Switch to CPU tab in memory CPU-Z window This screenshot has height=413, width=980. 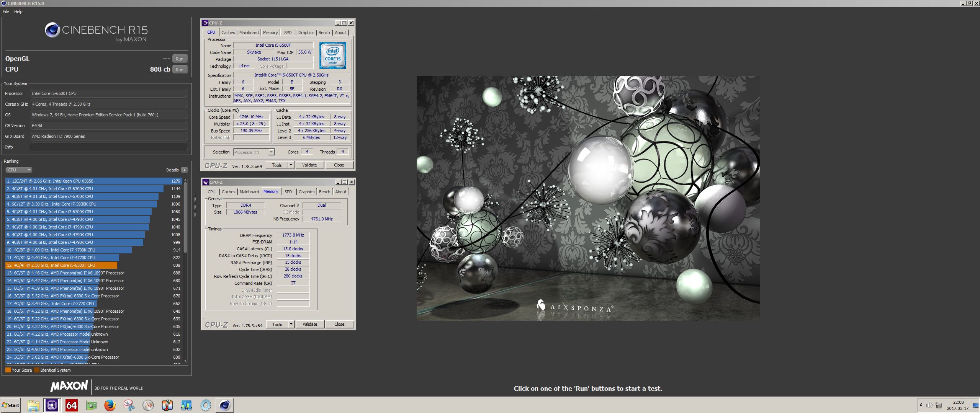[211, 192]
